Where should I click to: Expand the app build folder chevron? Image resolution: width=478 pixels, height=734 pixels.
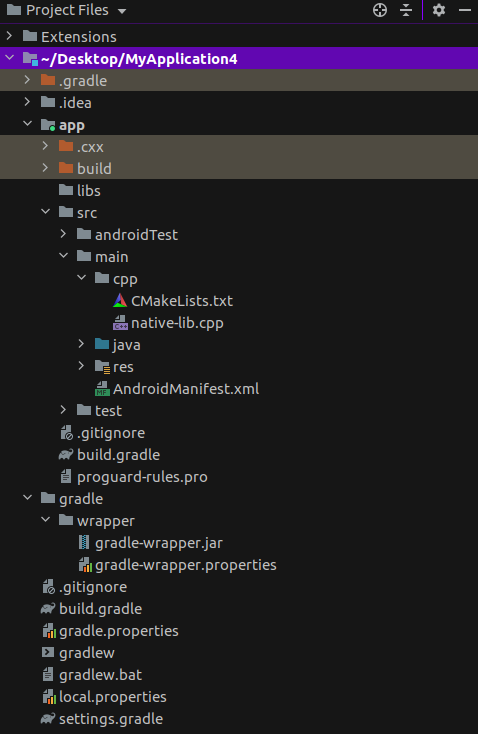[45, 168]
